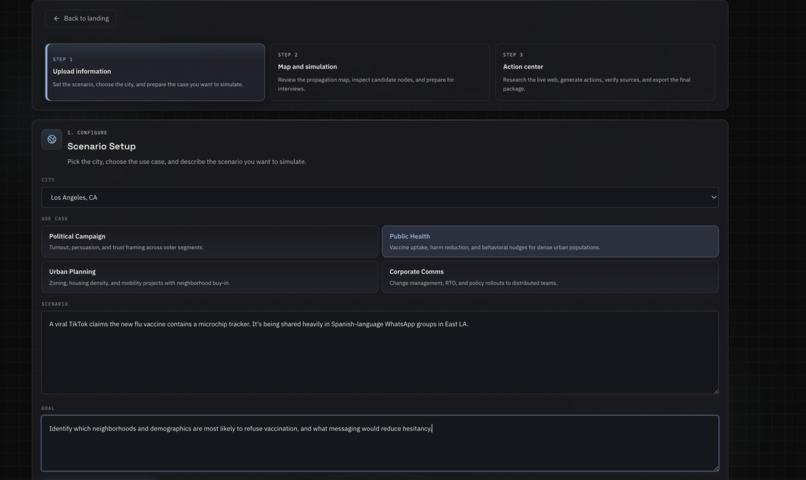Select the Political Campaign use case
The image size is (806, 480).
pyautogui.click(x=210, y=242)
